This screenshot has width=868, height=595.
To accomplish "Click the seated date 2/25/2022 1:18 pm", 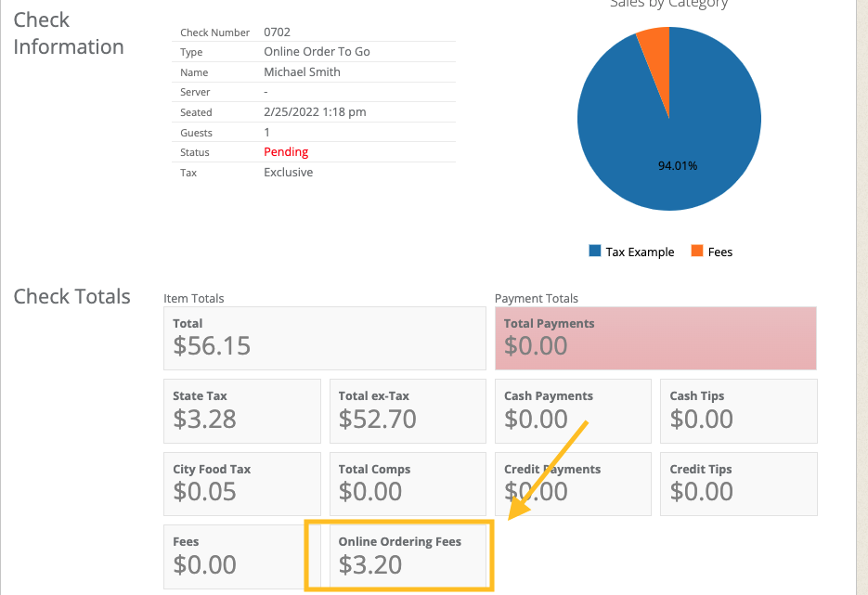I will 315,111.
